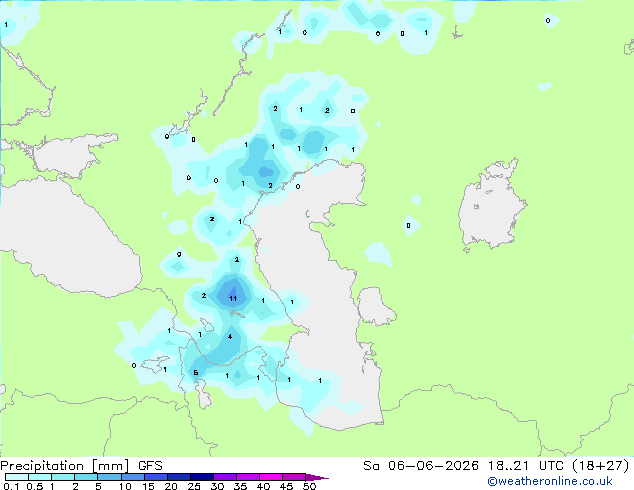
Task: Click the 1–2 mm cyan legend swatch
Action: coord(63,477)
